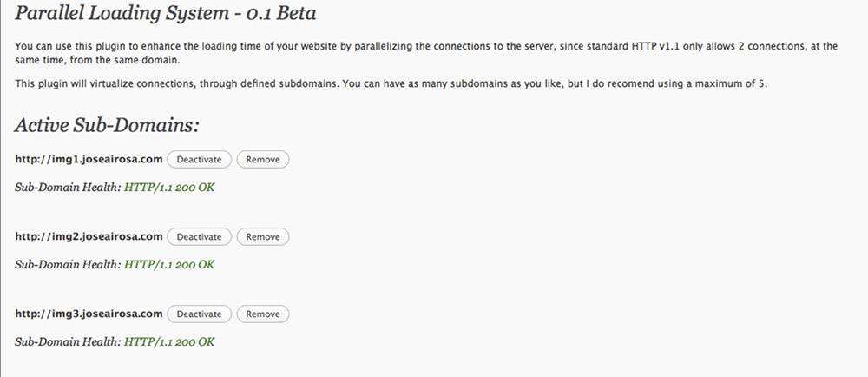868x377 pixels.
Task: Click img2's green HTTP/1.1 200 OK status
Action: [169, 264]
